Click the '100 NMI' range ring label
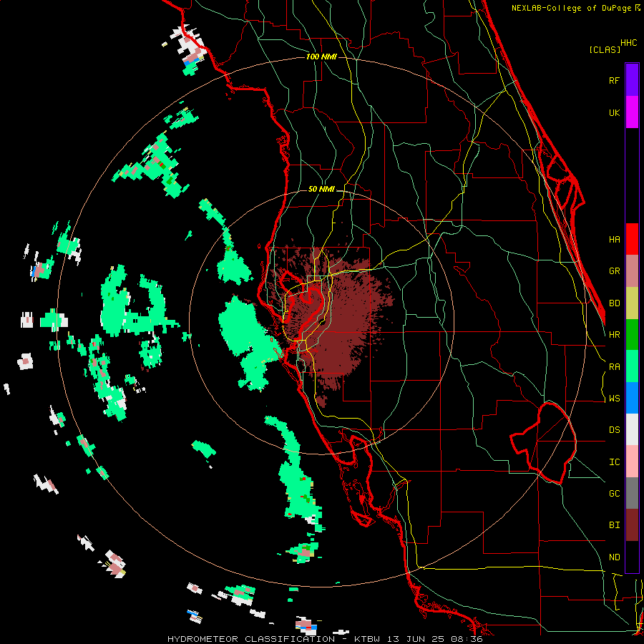 (321, 57)
